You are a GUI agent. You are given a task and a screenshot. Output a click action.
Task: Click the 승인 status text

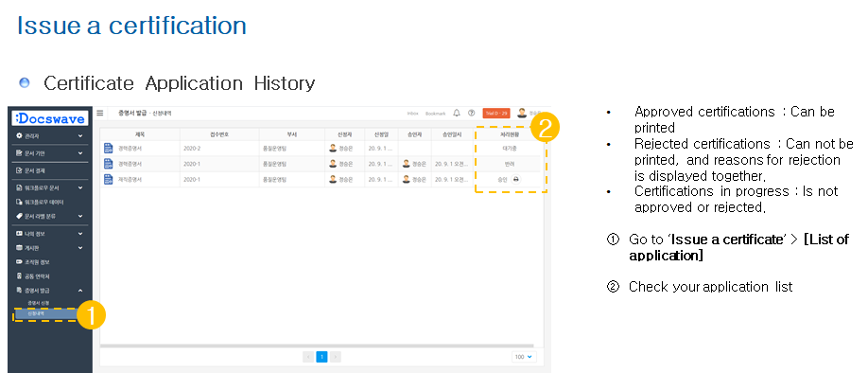pyautogui.click(x=502, y=179)
